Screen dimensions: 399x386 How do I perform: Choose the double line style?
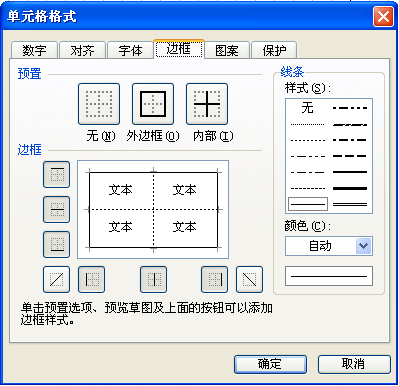coord(350,204)
